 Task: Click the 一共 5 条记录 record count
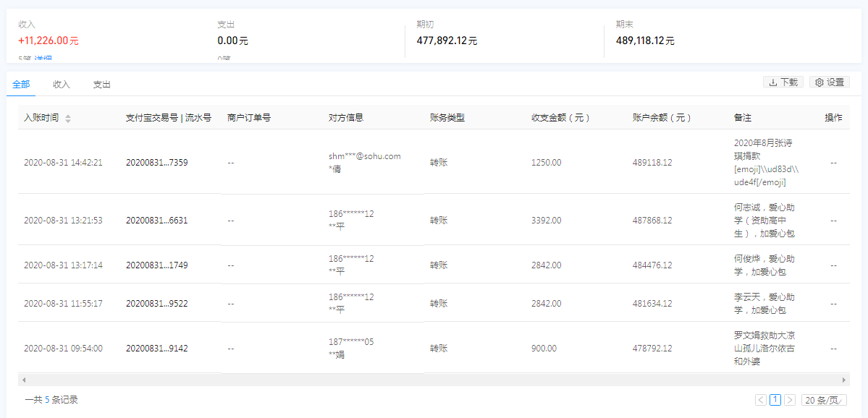tap(51, 400)
